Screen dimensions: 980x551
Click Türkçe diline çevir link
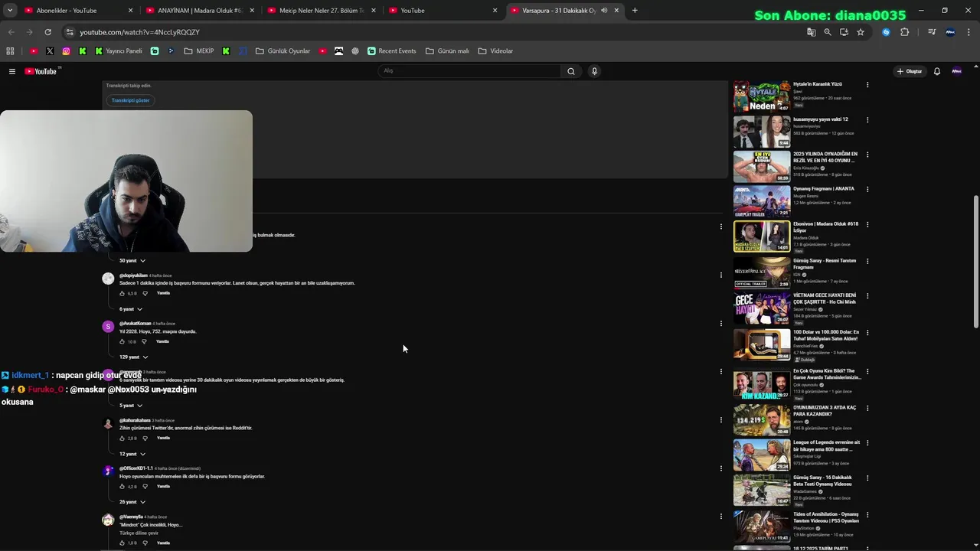tap(137, 533)
